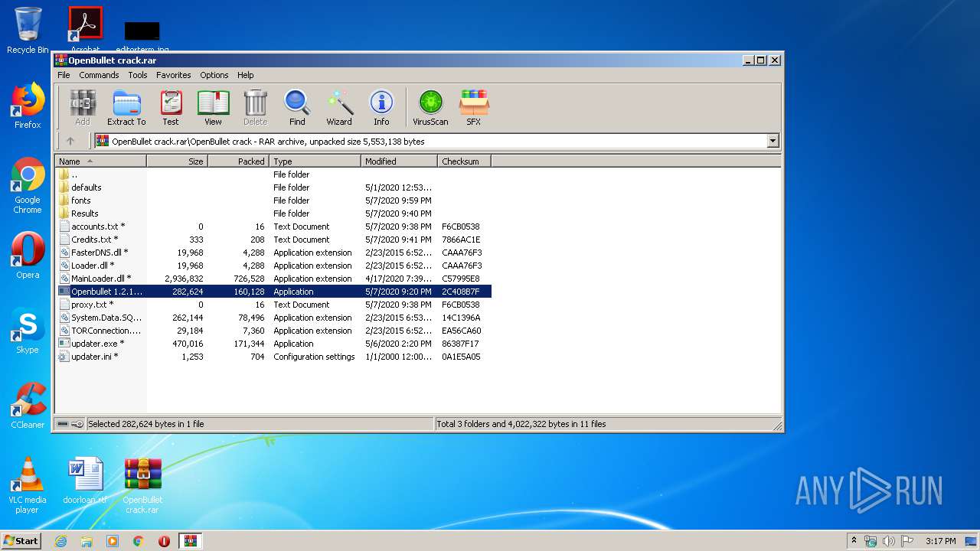Click the archive path address field

436,141
